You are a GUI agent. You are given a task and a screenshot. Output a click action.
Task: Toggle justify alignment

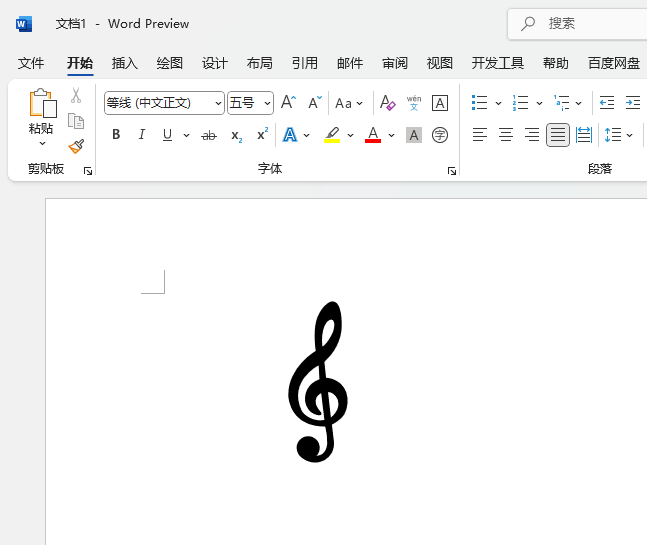point(558,135)
